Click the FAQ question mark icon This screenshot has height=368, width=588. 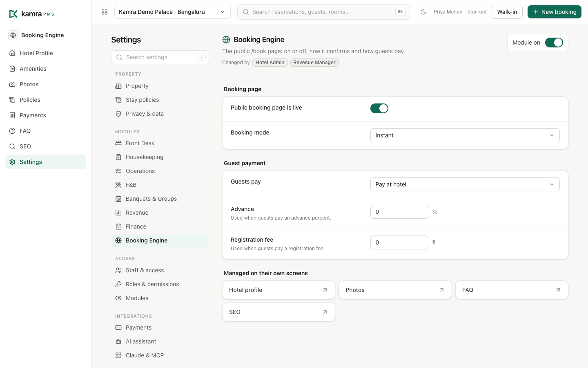(x=12, y=131)
